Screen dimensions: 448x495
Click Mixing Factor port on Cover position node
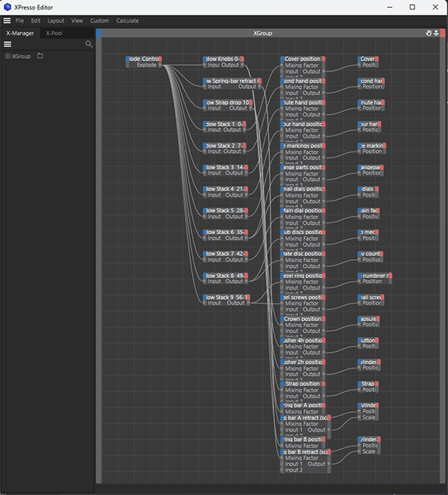282,66
